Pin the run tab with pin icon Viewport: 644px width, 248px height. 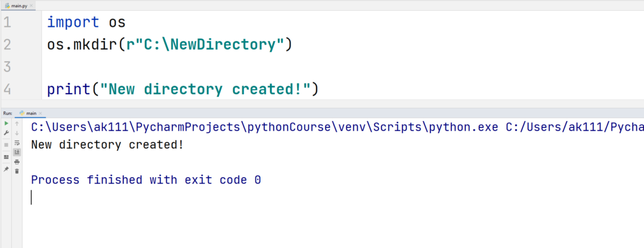(6, 169)
